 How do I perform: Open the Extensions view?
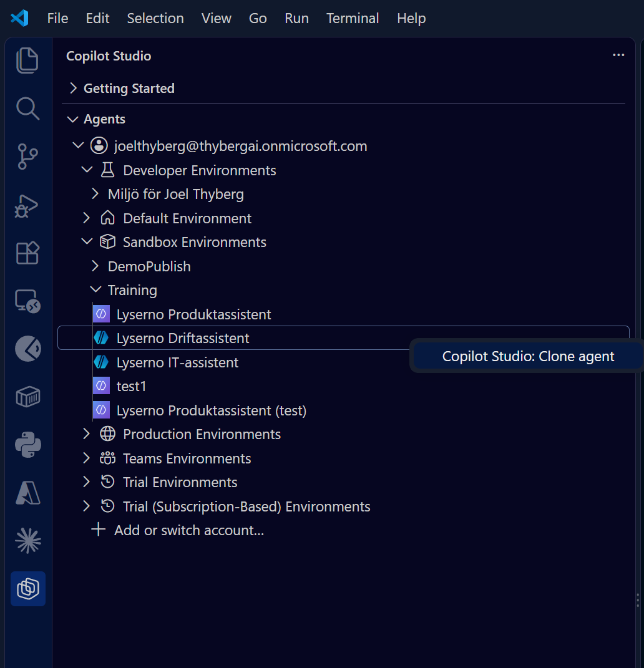27,253
